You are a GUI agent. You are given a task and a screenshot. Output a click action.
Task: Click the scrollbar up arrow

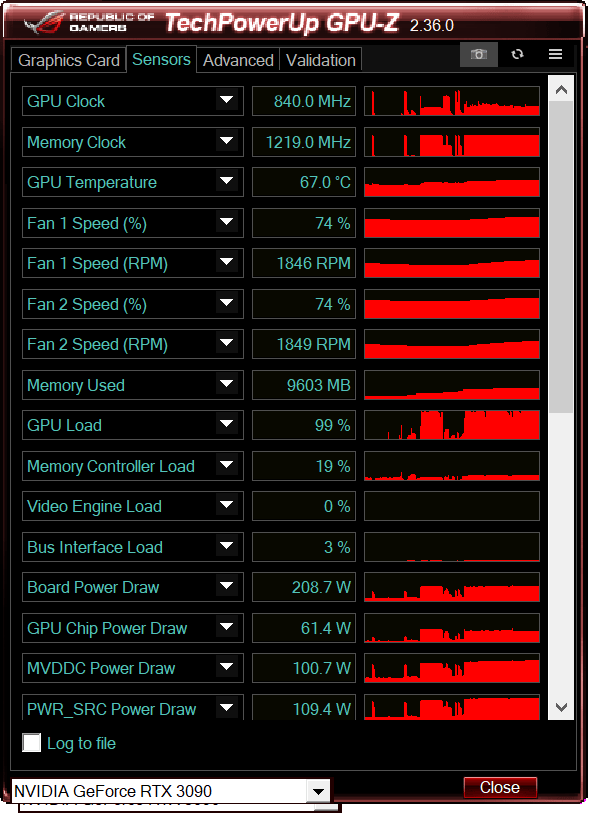click(x=561, y=90)
